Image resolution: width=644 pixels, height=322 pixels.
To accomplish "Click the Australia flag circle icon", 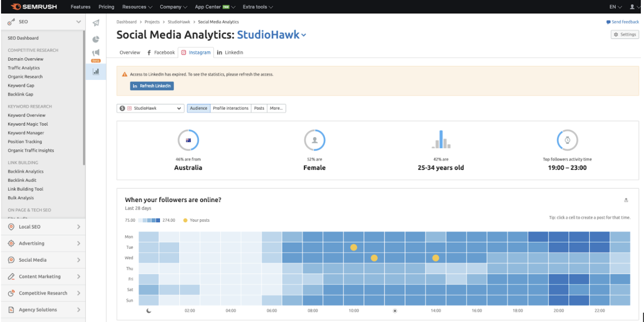I will pyautogui.click(x=188, y=140).
